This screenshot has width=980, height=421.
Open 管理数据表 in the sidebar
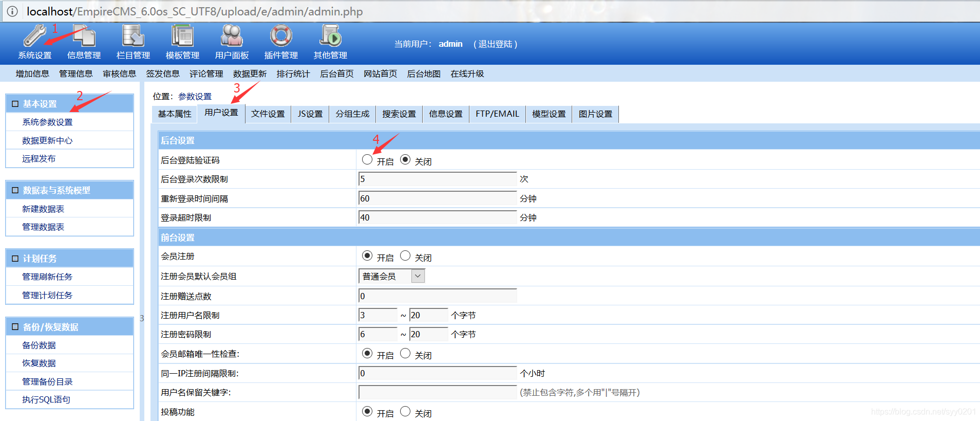point(43,227)
